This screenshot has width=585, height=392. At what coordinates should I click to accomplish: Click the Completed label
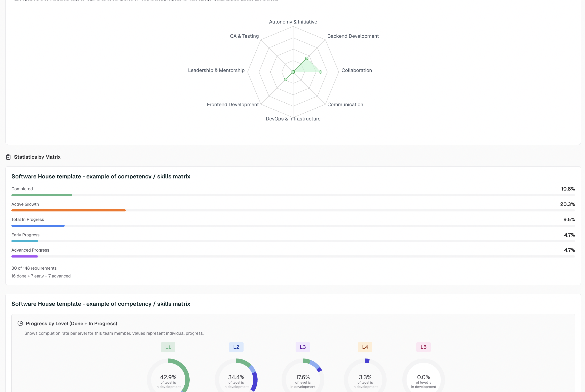point(22,189)
